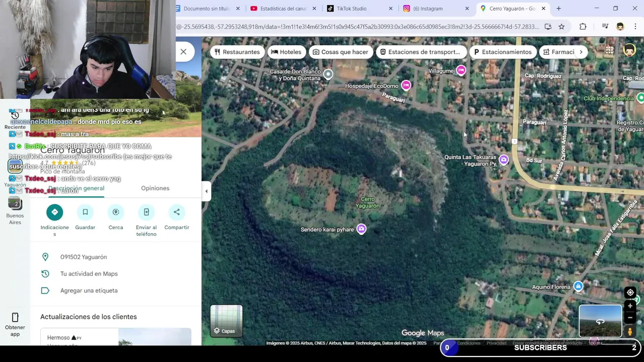Screen dimensions: 644x362
Task: Close the Instagram tab
Action: [467, 9]
